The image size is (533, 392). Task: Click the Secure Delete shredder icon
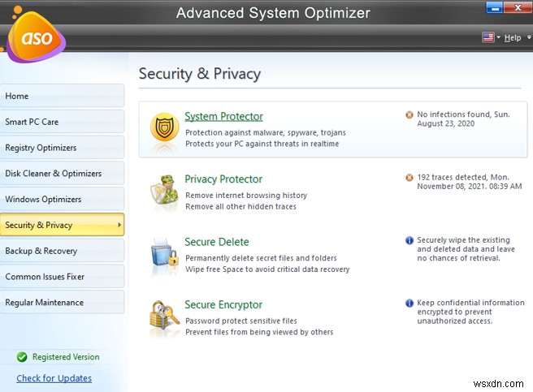tap(164, 254)
